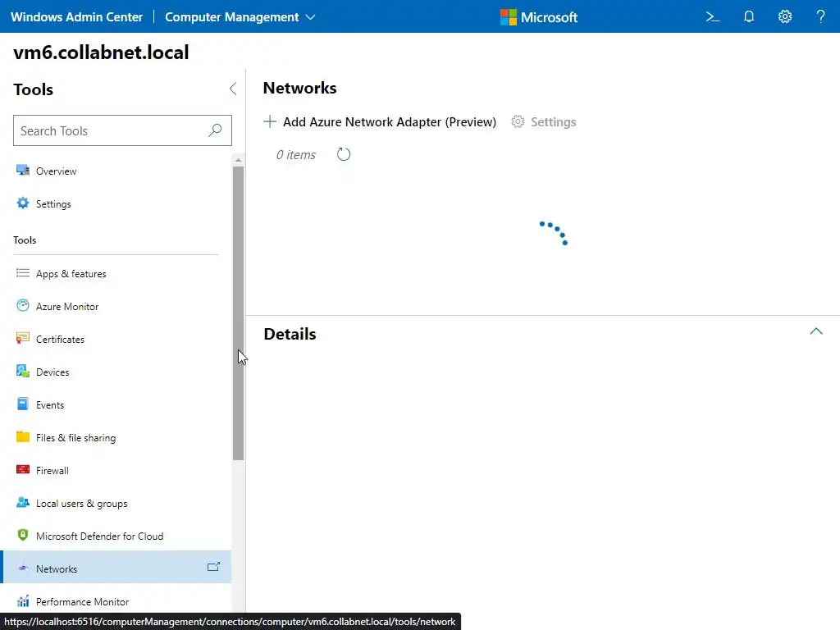Collapse the Details pane
Viewport: 840px width, 630px height.
(x=815, y=331)
